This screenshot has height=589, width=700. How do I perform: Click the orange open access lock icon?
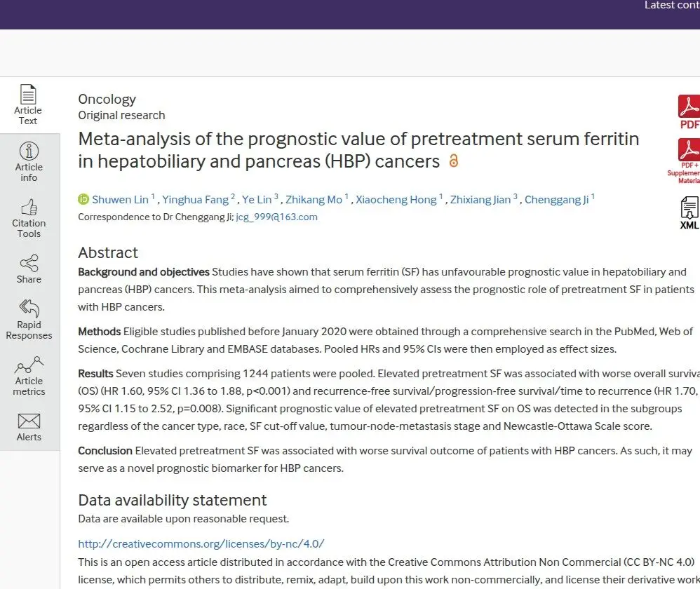(x=453, y=161)
